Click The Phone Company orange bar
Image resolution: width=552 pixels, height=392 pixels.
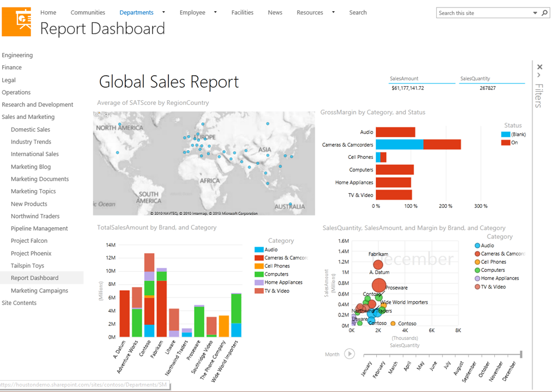point(224,326)
